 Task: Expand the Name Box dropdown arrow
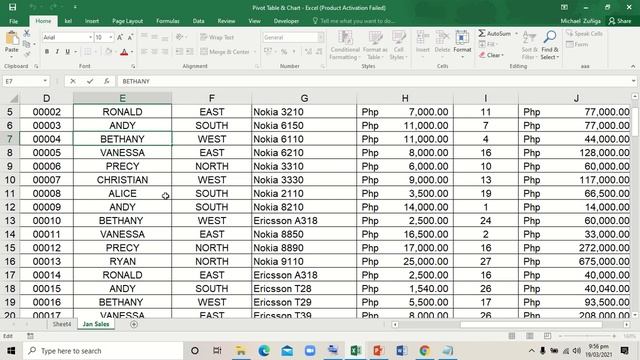(45, 81)
